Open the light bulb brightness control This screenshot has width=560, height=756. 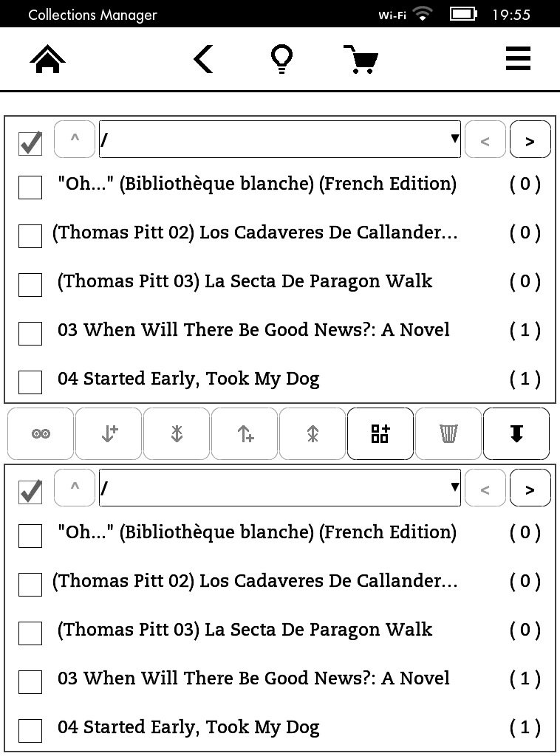281,59
